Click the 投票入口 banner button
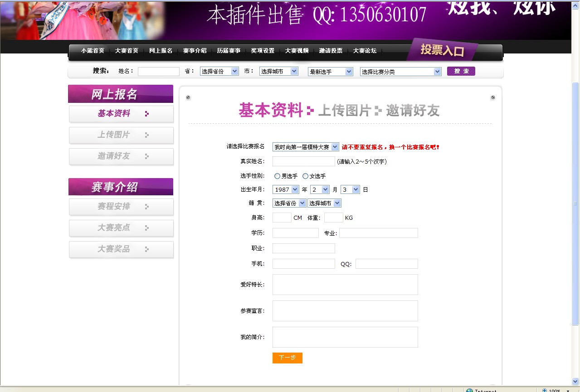 click(442, 50)
